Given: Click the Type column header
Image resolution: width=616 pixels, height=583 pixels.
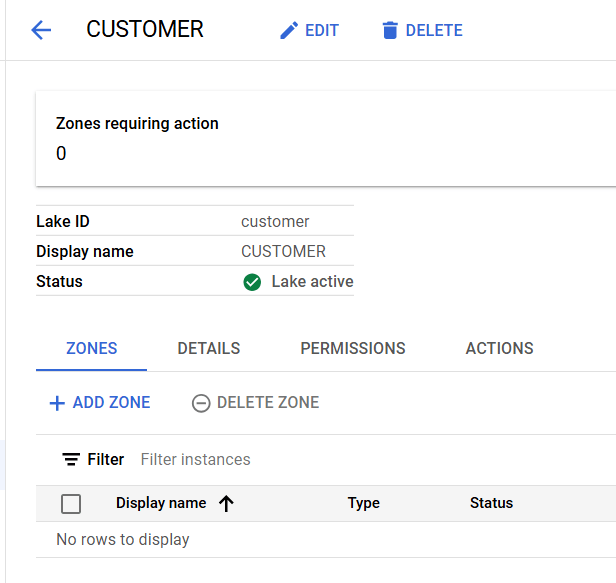Looking at the screenshot, I should coord(364,503).
